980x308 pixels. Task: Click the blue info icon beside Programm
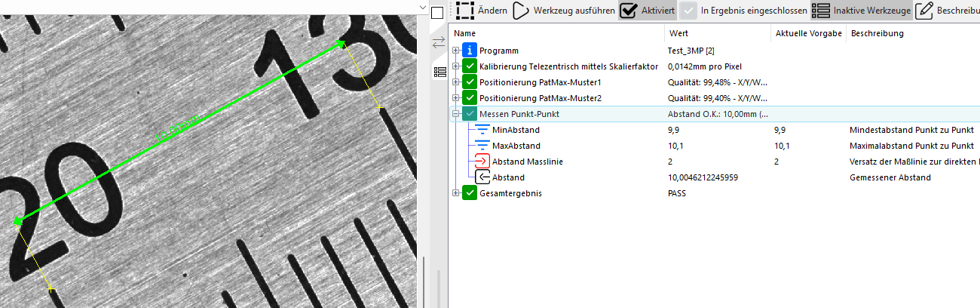470,51
